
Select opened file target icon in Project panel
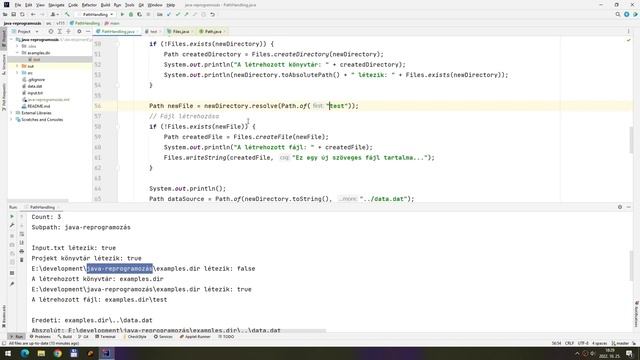(51, 31)
